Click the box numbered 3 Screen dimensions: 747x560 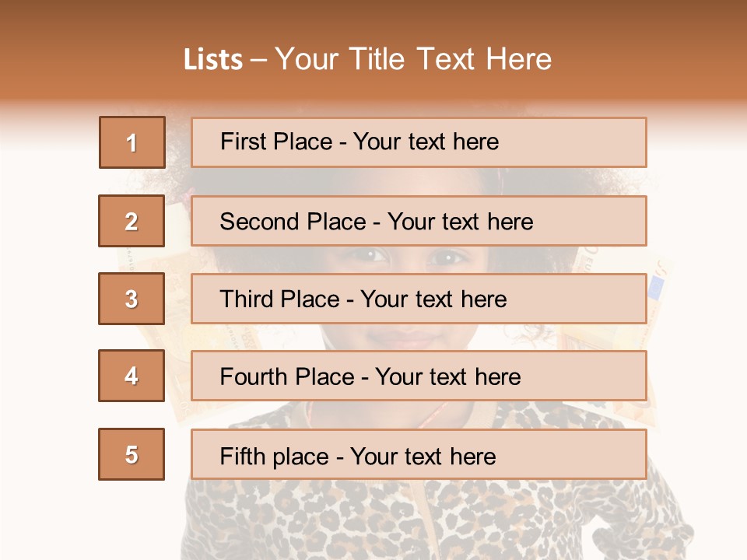point(132,299)
